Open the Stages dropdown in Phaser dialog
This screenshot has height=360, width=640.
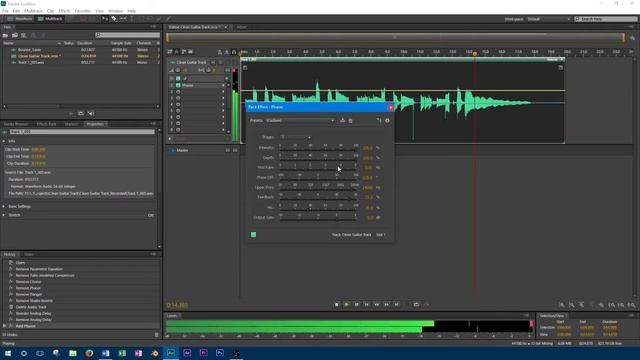point(296,137)
